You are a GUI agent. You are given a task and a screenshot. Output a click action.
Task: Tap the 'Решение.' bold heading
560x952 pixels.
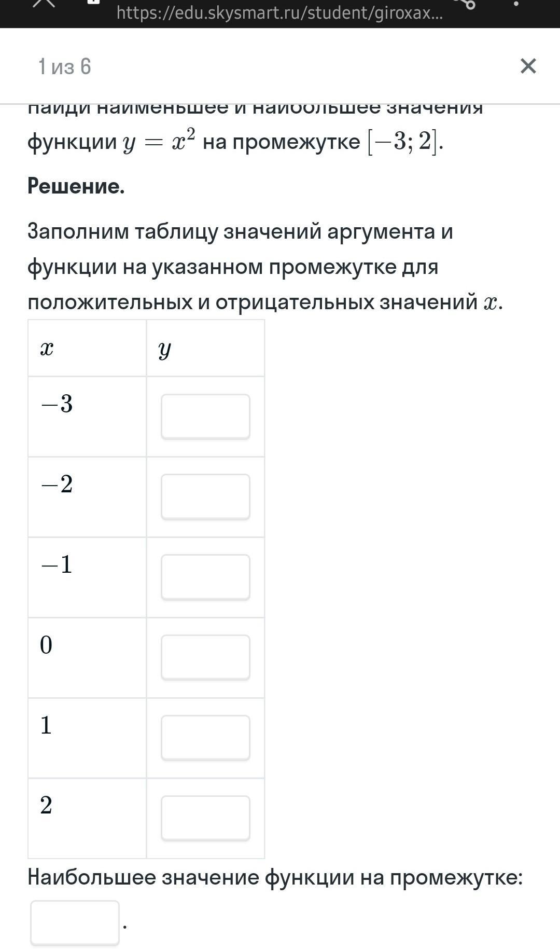click(x=76, y=186)
